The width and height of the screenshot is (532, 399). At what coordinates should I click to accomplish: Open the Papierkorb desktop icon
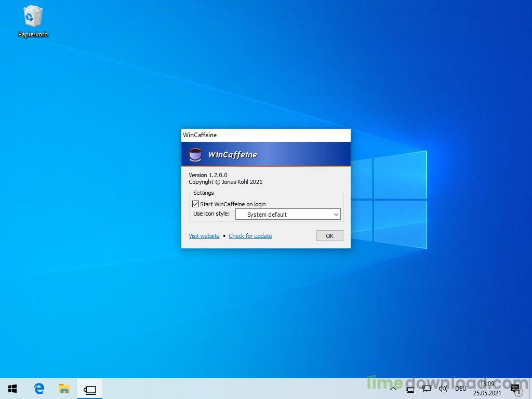(33, 21)
